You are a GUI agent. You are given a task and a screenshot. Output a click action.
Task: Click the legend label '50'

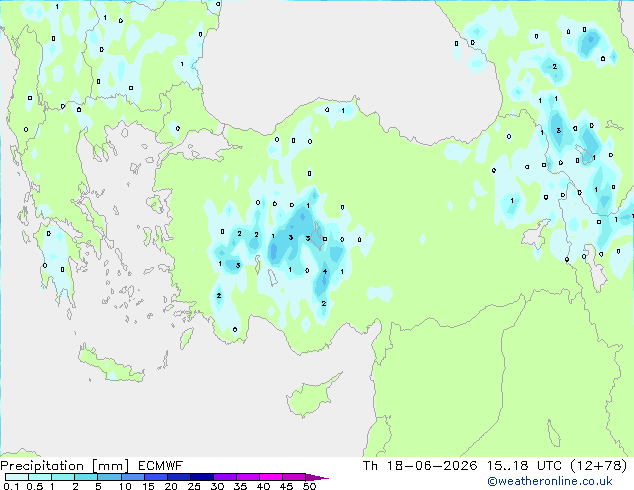[x=310, y=486]
